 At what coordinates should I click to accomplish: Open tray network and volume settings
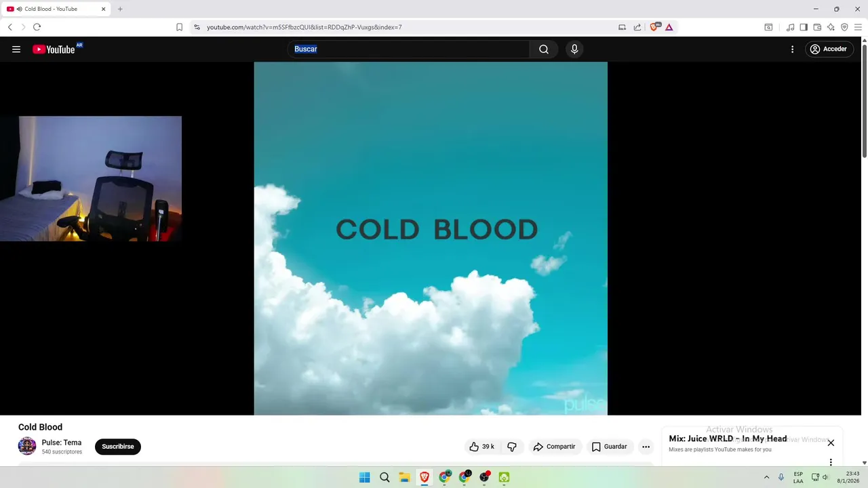[x=820, y=477]
